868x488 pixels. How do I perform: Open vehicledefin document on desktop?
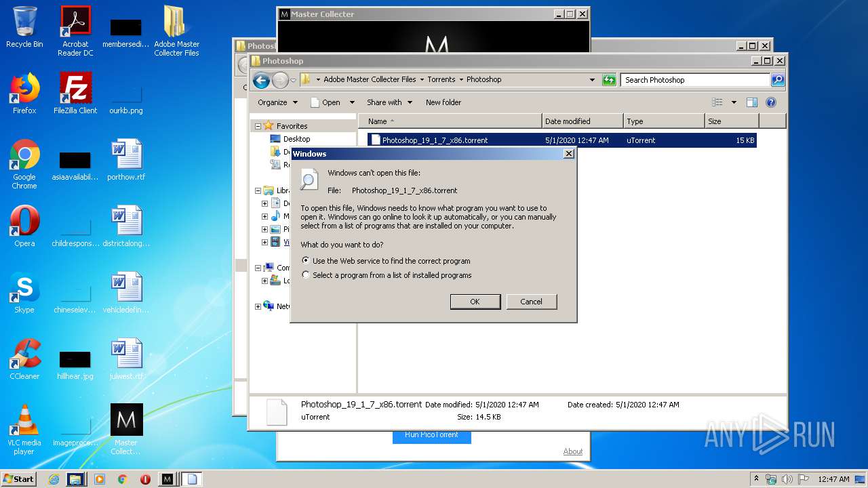click(x=126, y=293)
